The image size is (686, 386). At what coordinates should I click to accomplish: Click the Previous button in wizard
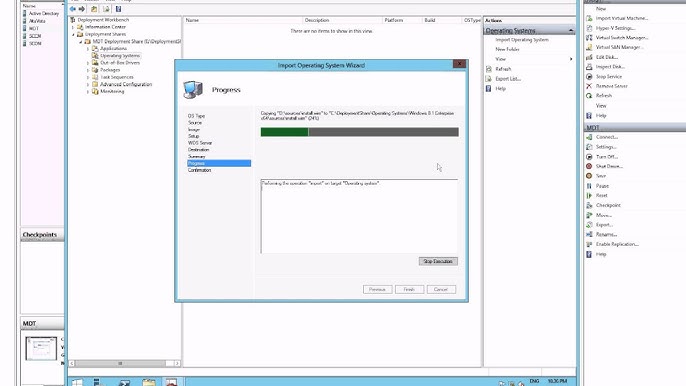click(x=377, y=289)
